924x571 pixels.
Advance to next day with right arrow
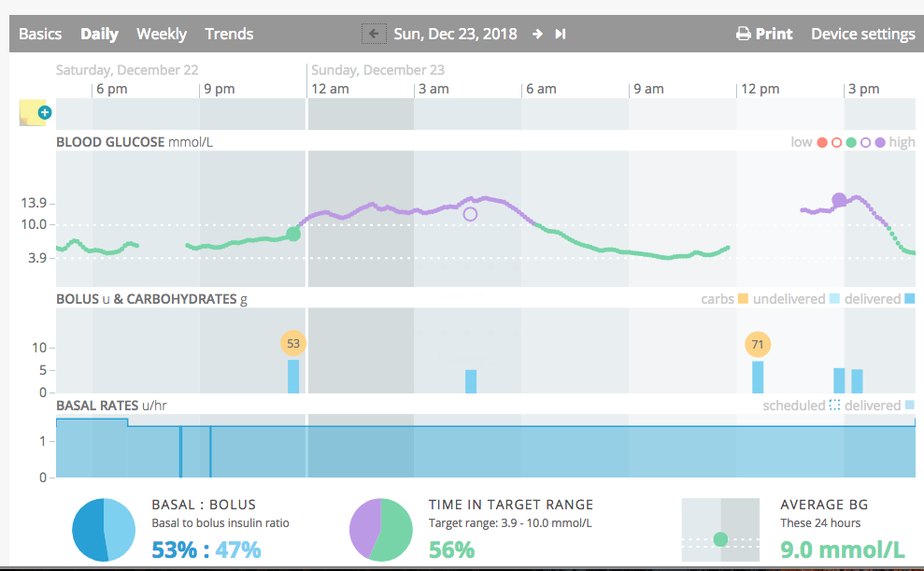point(537,35)
